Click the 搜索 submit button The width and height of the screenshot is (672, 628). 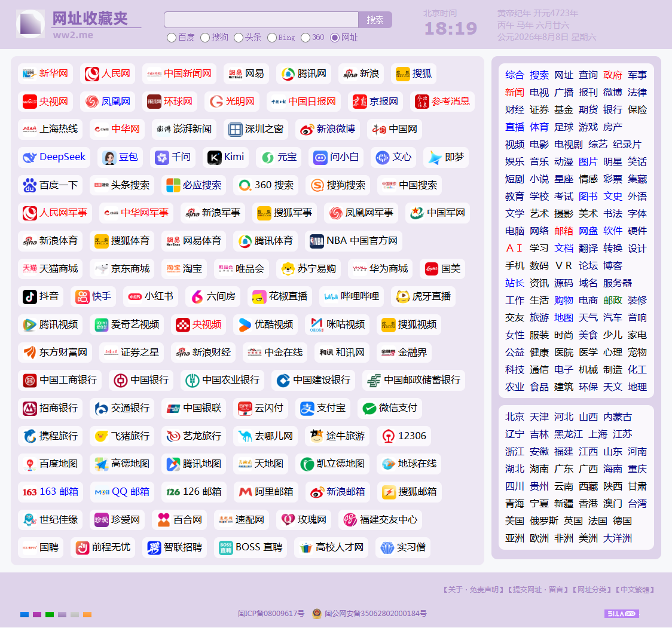tap(375, 20)
